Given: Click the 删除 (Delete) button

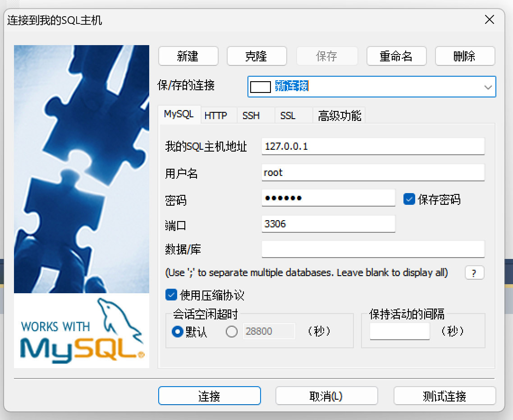Looking at the screenshot, I should coord(465,56).
